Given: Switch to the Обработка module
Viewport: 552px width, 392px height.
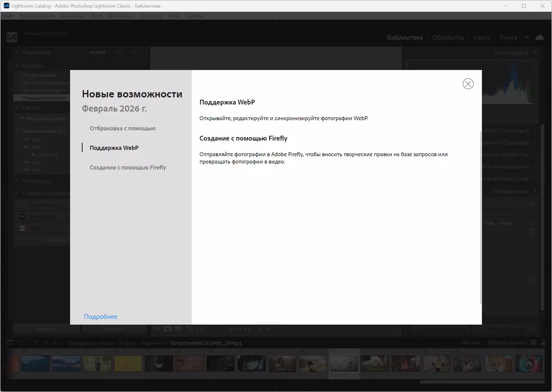Looking at the screenshot, I should tap(448, 37).
